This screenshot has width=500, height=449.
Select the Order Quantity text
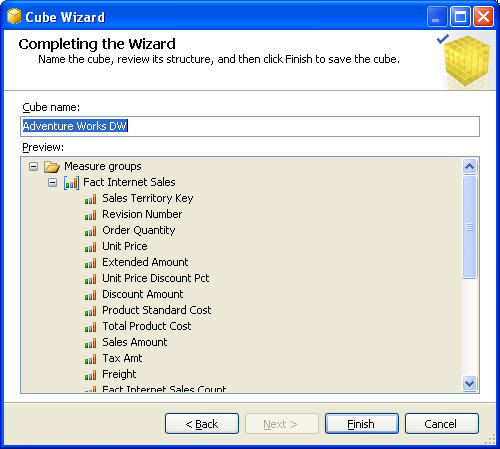click(139, 230)
